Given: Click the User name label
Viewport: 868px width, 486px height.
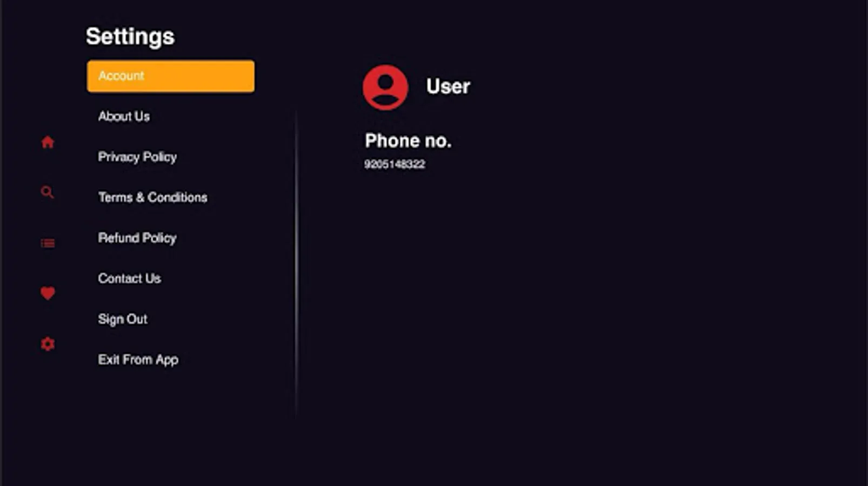Looking at the screenshot, I should (448, 86).
